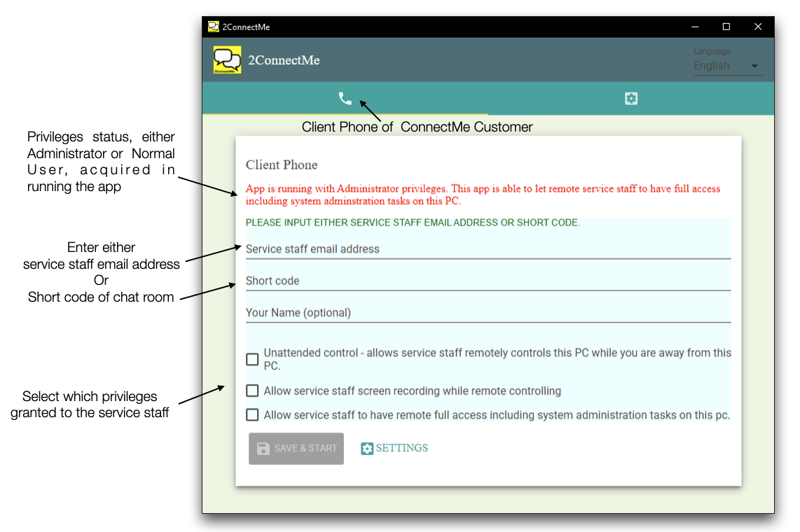Maximize the 2ConnectMe window
800x532 pixels.
click(x=726, y=27)
